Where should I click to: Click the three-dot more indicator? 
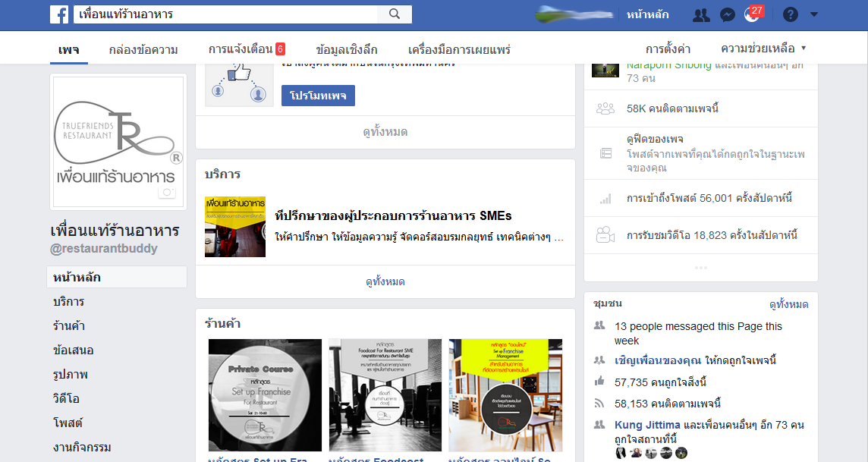[x=701, y=268]
